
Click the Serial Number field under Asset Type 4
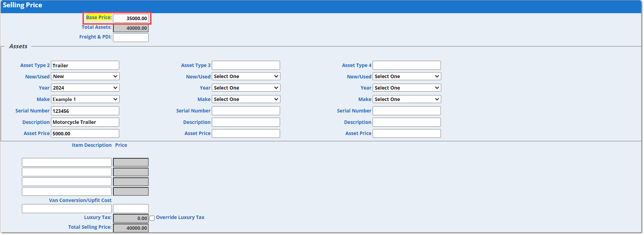[407, 111]
